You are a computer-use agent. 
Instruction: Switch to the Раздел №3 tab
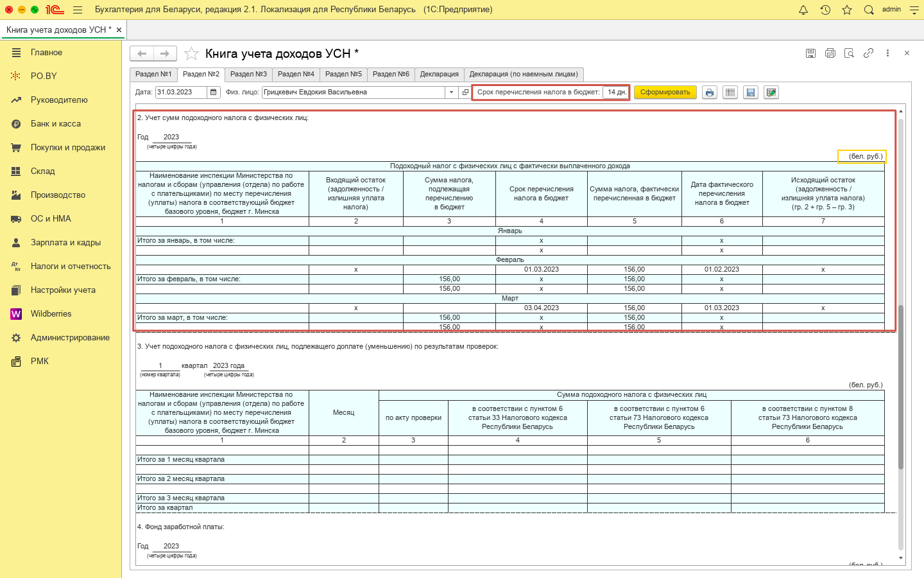pyautogui.click(x=248, y=74)
